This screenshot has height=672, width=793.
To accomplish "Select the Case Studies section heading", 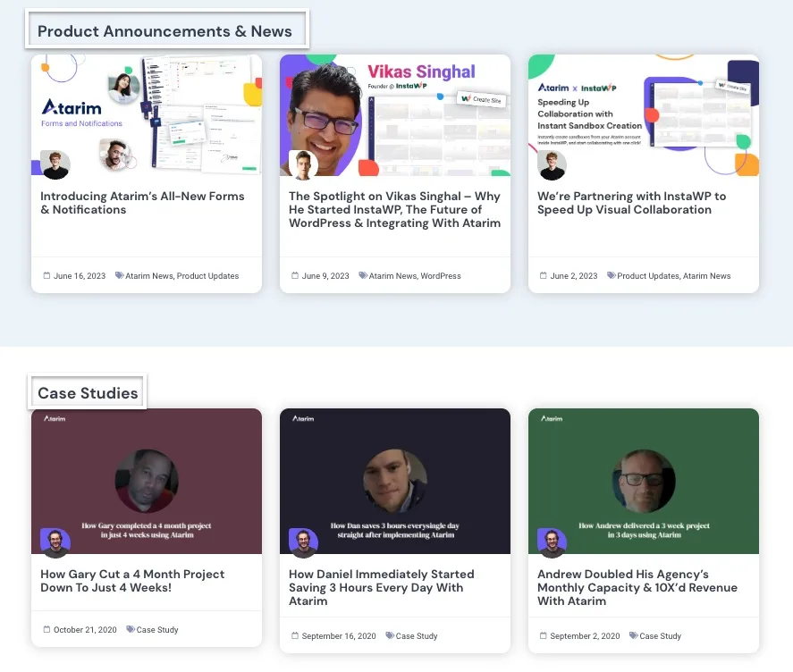I will pyautogui.click(x=88, y=393).
